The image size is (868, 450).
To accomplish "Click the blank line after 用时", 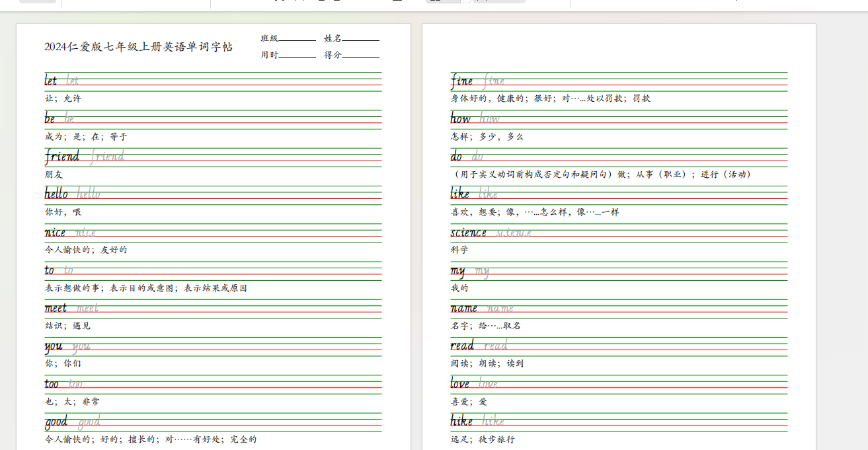I will [297, 56].
